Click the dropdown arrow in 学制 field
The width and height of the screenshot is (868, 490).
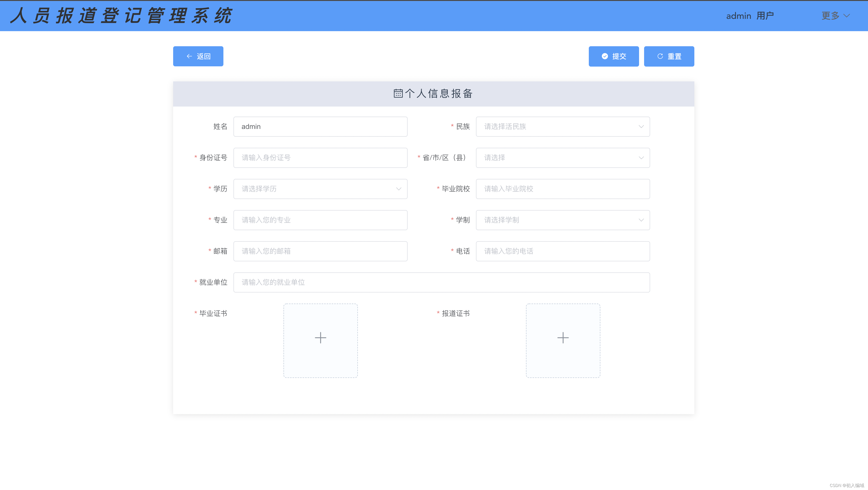[x=641, y=220]
